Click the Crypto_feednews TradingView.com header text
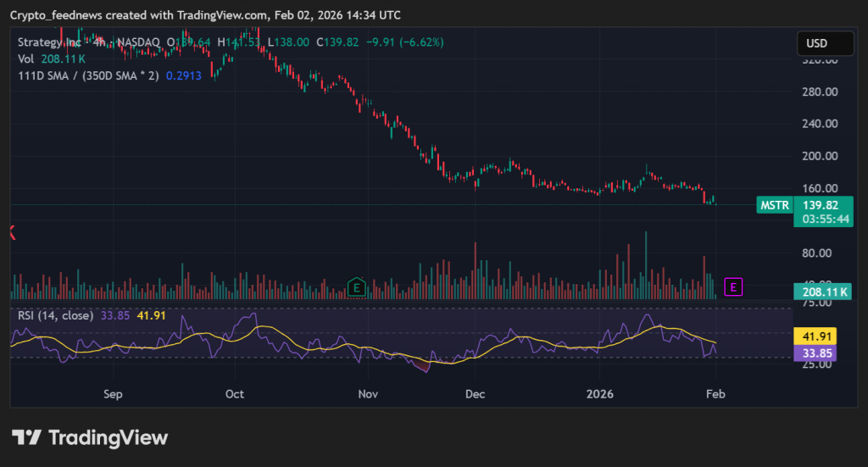 point(205,15)
